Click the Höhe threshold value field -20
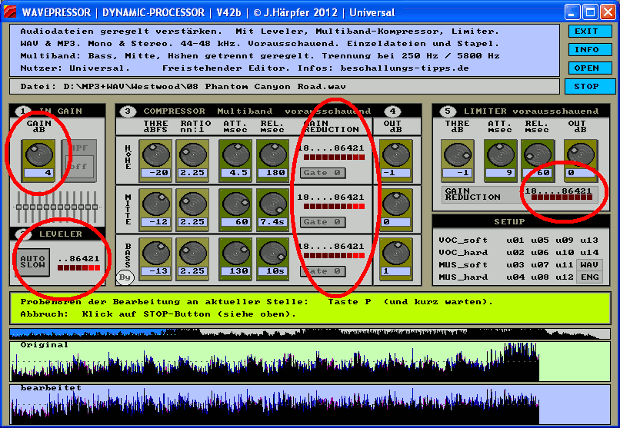Screen dimensions: 620x428 coord(156,173)
